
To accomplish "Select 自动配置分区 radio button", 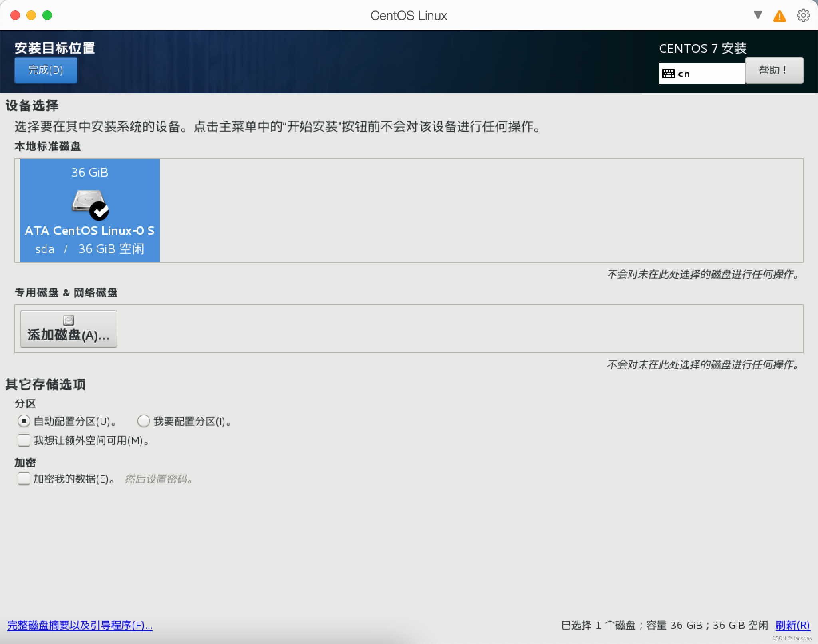I will 24,421.
